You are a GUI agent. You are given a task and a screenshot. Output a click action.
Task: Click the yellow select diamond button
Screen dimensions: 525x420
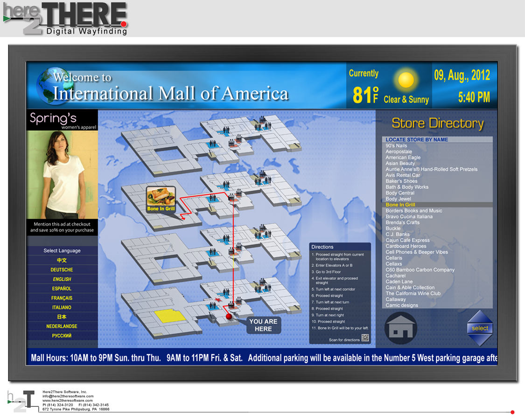pyautogui.click(x=480, y=328)
